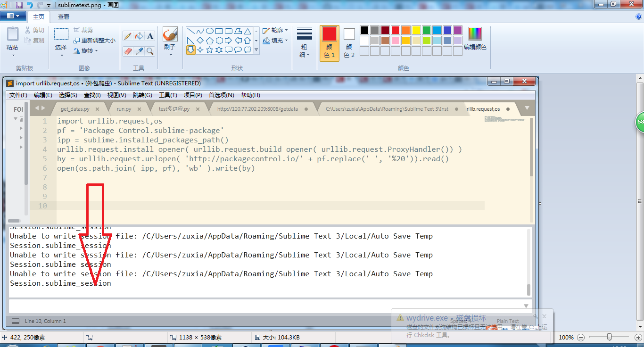This screenshot has height=347, width=644.
Task: Choose the Diamond shape
Action: [x=200, y=41]
